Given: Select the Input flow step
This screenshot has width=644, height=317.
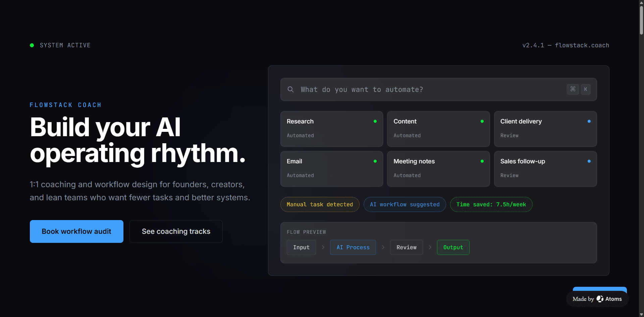Looking at the screenshot, I should coord(301,248).
